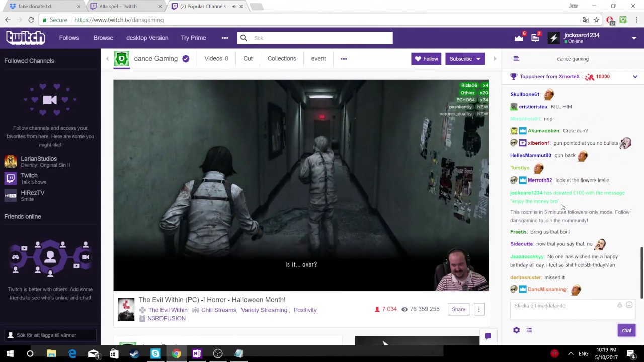Open stream options vertical dots
The height and width of the screenshot is (362, 644).
(x=479, y=309)
